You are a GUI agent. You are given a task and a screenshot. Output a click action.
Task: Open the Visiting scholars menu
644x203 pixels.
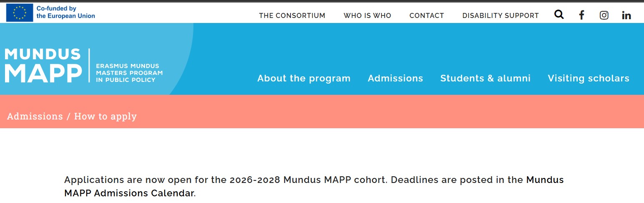click(588, 78)
